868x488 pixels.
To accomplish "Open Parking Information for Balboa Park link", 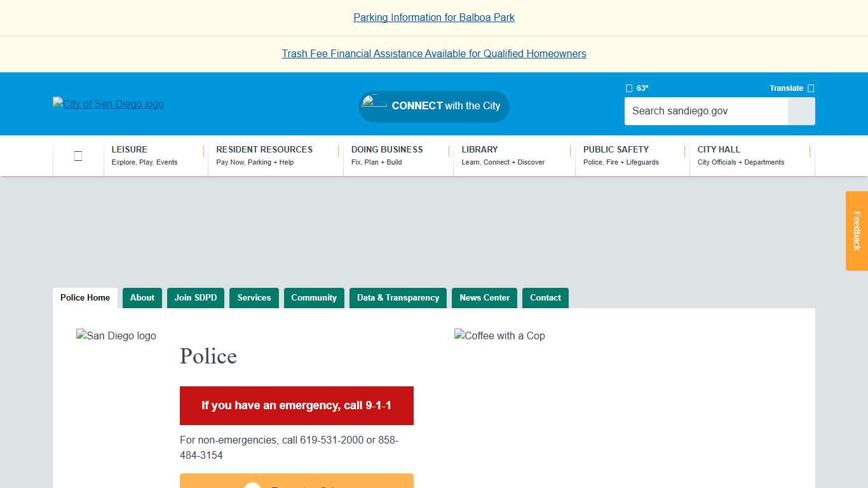I will 434,17.
